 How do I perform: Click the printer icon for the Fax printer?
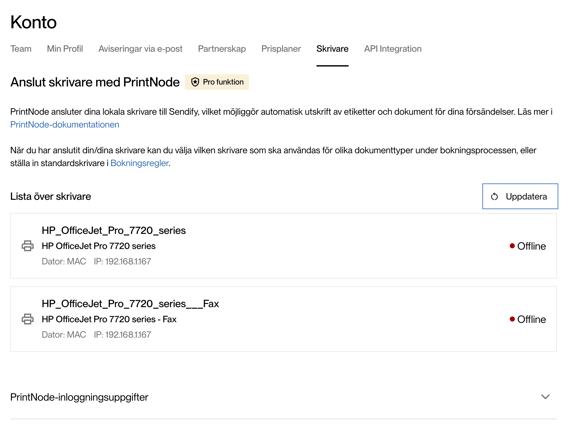click(x=28, y=319)
